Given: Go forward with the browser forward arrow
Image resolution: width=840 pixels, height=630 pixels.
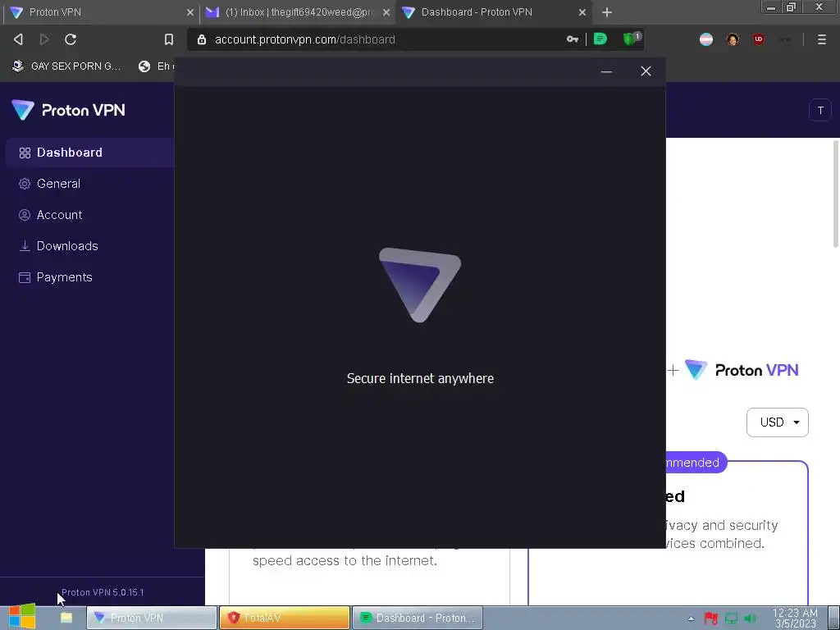Looking at the screenshot, I should tap(44, 39).
